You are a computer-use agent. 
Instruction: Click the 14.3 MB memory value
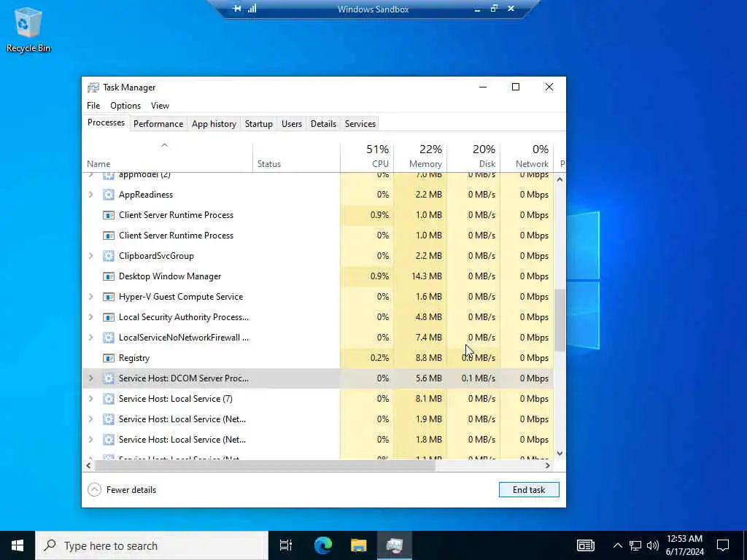coord(426,276)
